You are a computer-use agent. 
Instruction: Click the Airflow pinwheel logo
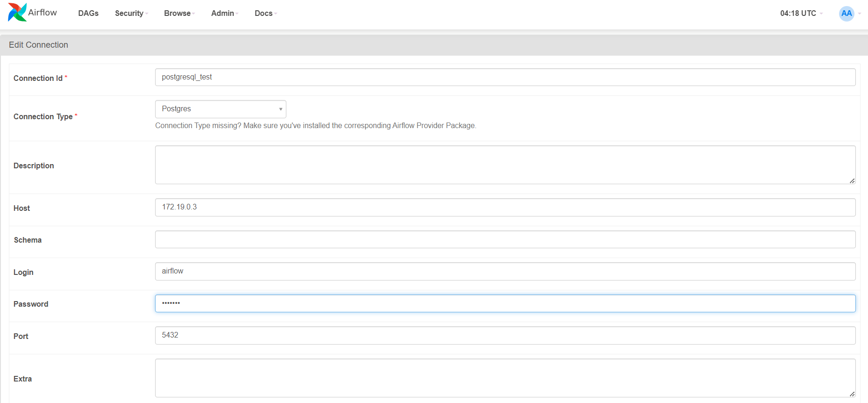point(17,13)
